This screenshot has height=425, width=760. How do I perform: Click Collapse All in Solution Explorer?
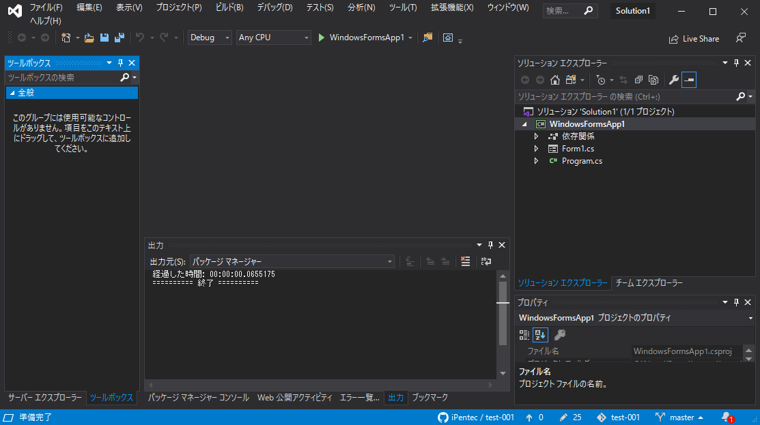pos(638,80)
